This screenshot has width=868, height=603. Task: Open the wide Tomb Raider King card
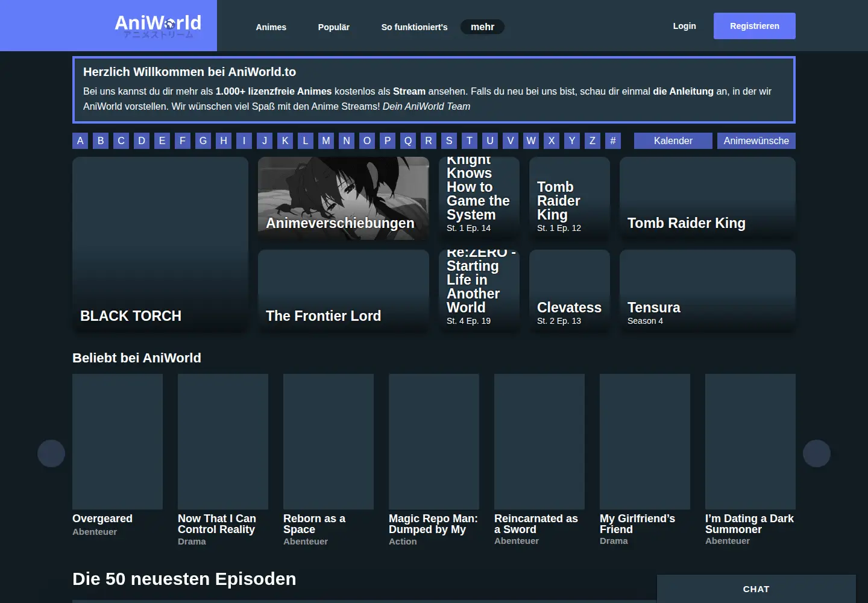pos(708,198)
